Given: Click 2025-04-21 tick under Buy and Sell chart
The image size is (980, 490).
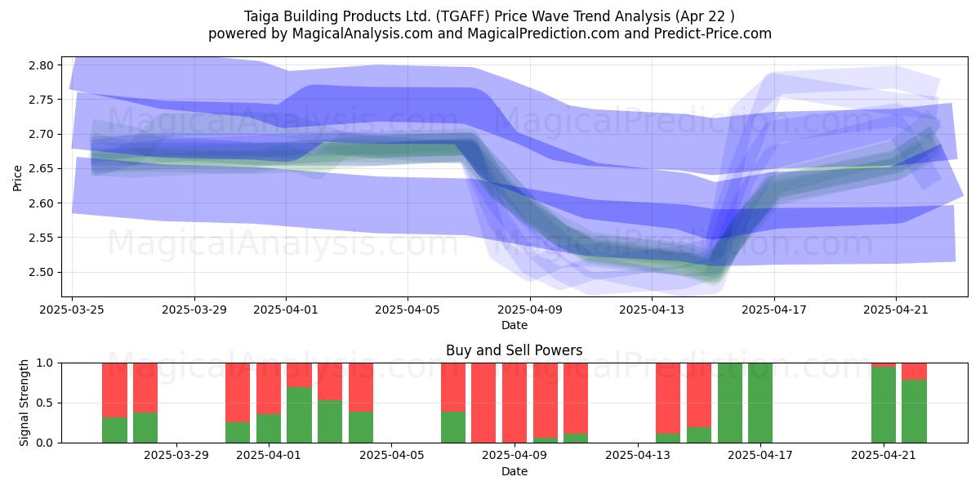Looking at the screenshot, I should coord(884,456).
